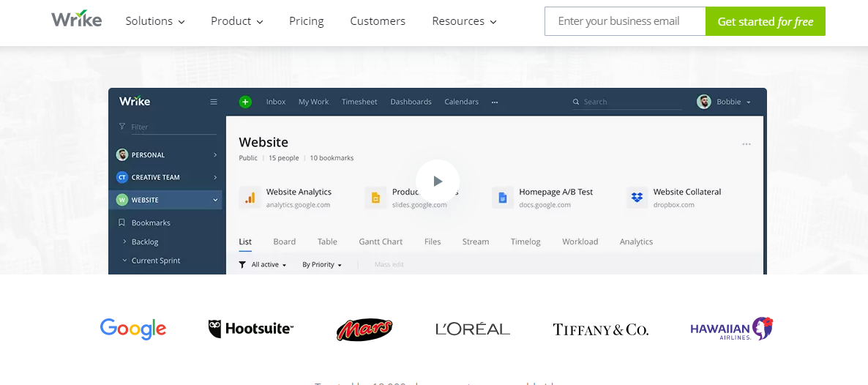
Task: Open the By Priority sort dropdown
Action: tap(321, 265)
